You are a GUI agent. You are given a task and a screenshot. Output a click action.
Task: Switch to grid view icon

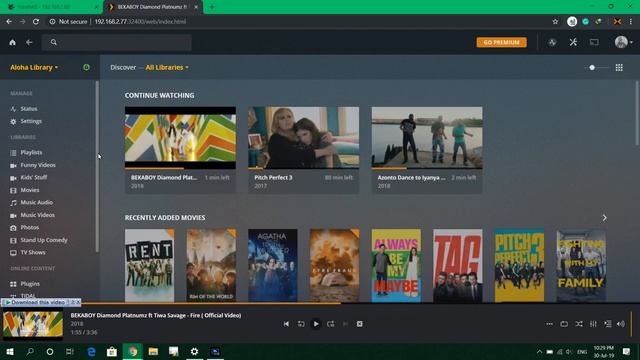coord(619,67)
